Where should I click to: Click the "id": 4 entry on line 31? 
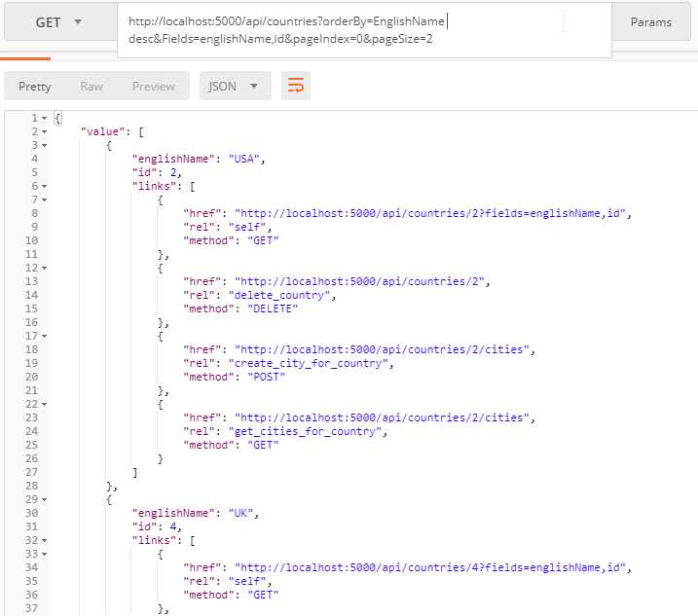[157, 527]
